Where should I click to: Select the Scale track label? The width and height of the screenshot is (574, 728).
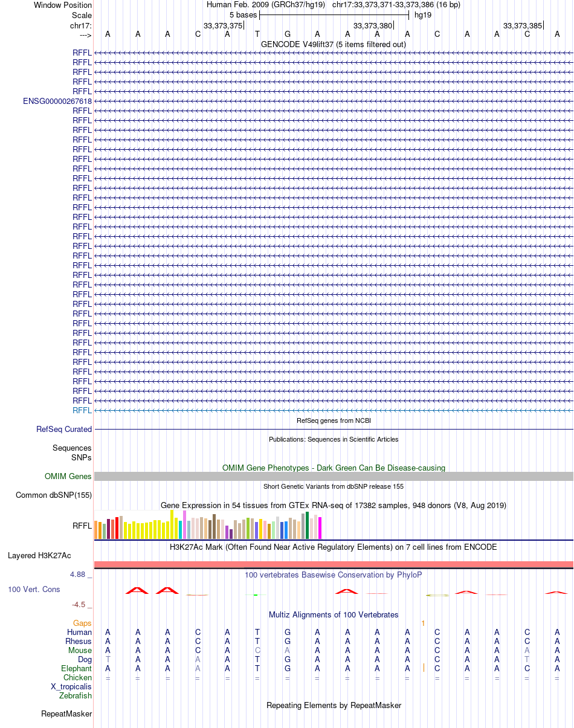click(x=82, y=15)
